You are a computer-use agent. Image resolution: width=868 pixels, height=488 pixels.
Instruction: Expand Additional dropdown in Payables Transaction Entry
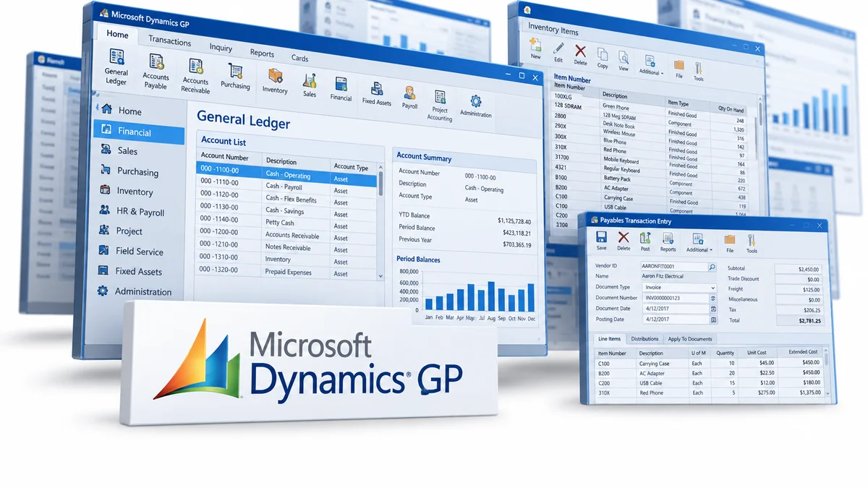(x=699, y=243)
